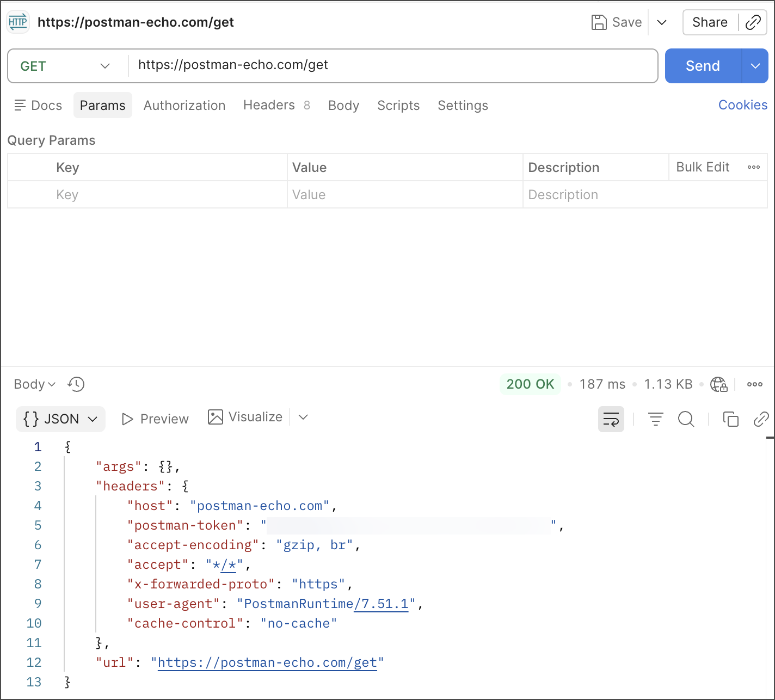Click the "postman-token" key
This screenshot has height=700, width=775.
coord(186,525)
